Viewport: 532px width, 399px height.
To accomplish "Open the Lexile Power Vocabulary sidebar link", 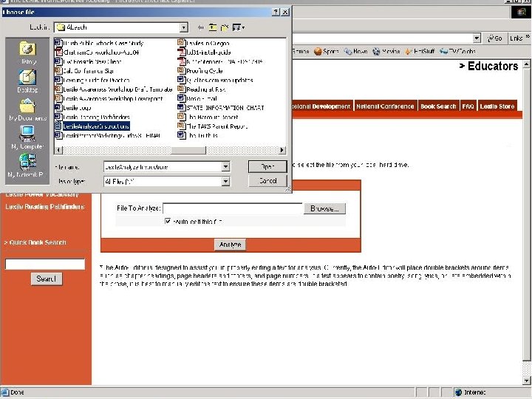I will pos(42,194).
